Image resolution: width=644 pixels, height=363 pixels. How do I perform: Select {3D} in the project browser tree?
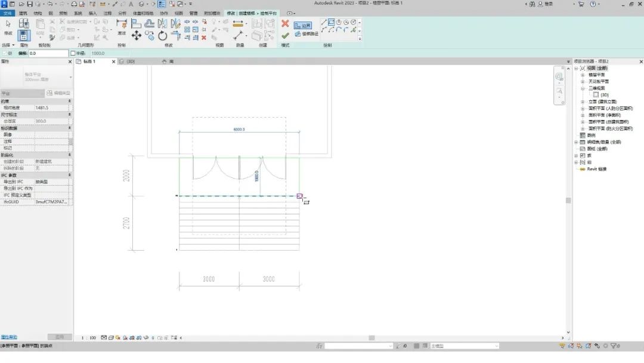point(604,95)
